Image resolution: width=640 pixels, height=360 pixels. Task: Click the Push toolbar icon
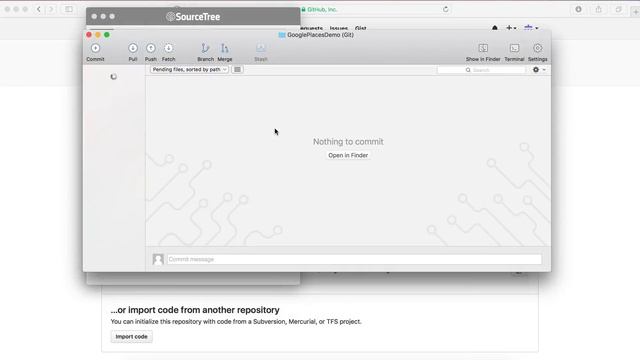[x=151, y=52]
